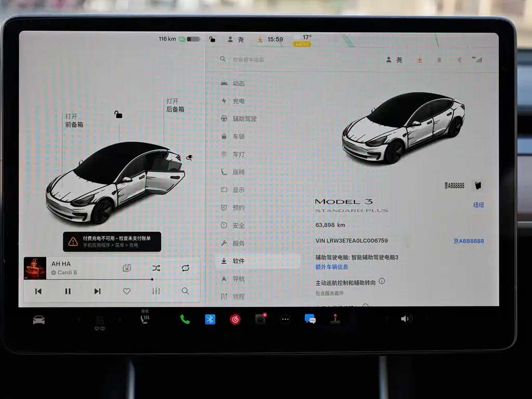The width and height of the screenshot is (532, 399).
Task: Tap download arrow in top status bar
Action: click(260, 39)
